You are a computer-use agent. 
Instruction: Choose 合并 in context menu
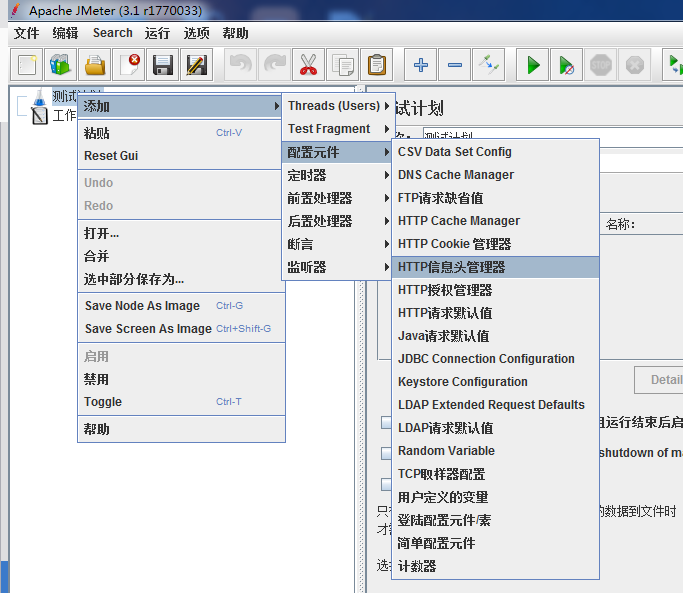[181, 256]
